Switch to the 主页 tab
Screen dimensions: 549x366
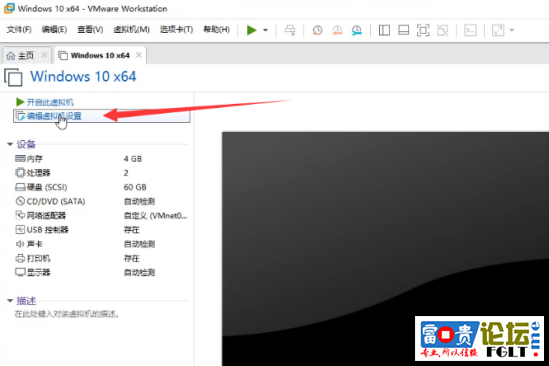click(26, 55)
